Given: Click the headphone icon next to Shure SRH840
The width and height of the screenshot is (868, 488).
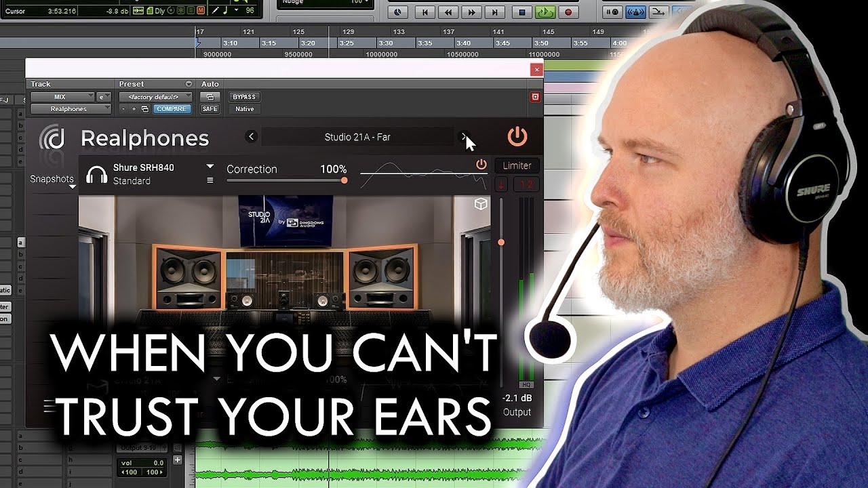Looking at the screenshot, I should pyautogui.click(x=97, y=174).
